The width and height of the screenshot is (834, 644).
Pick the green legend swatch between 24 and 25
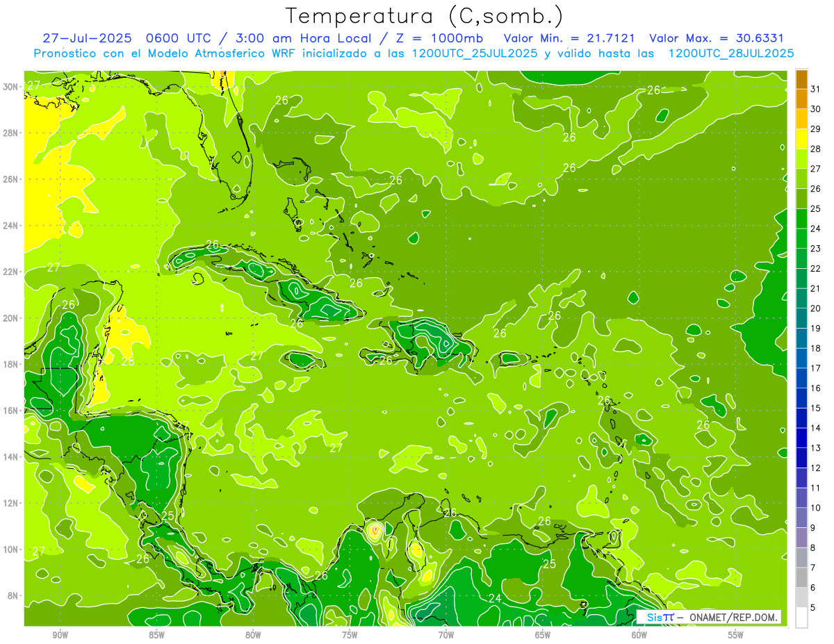(x=802, y=219)
